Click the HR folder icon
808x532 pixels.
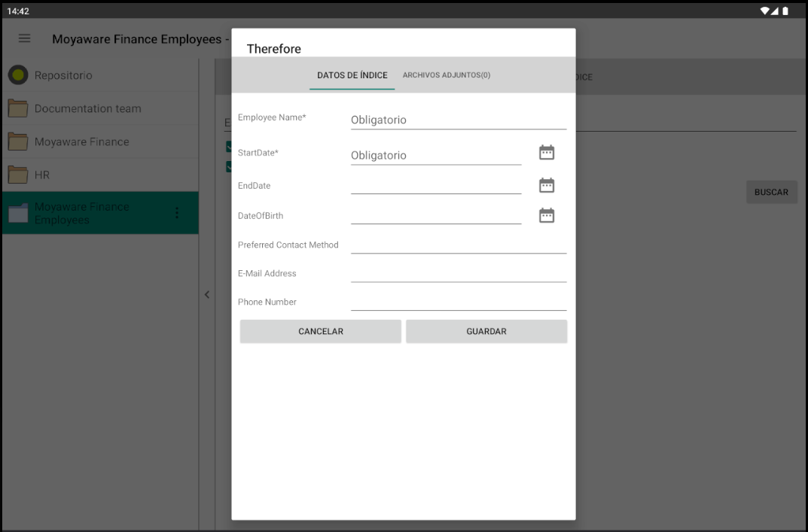[18, 175]
